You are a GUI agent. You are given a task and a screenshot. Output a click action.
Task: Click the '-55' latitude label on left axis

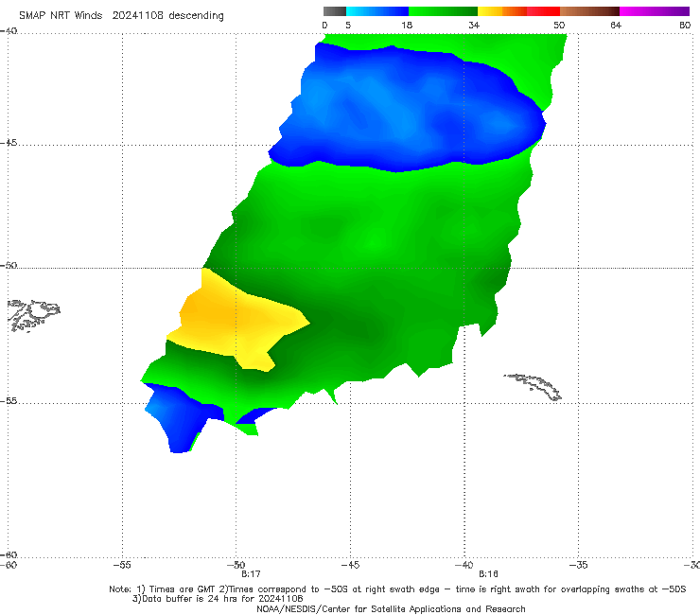coord(9,400)
